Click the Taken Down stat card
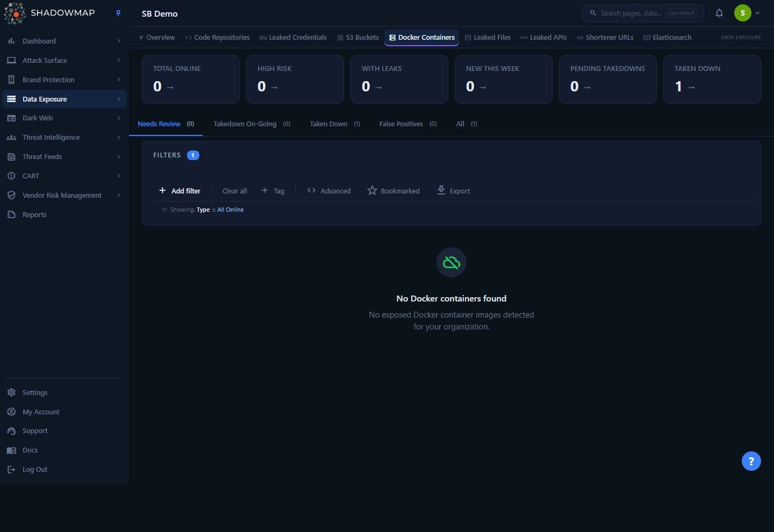This screenshot has width=774, height=532. click(712, 79)
